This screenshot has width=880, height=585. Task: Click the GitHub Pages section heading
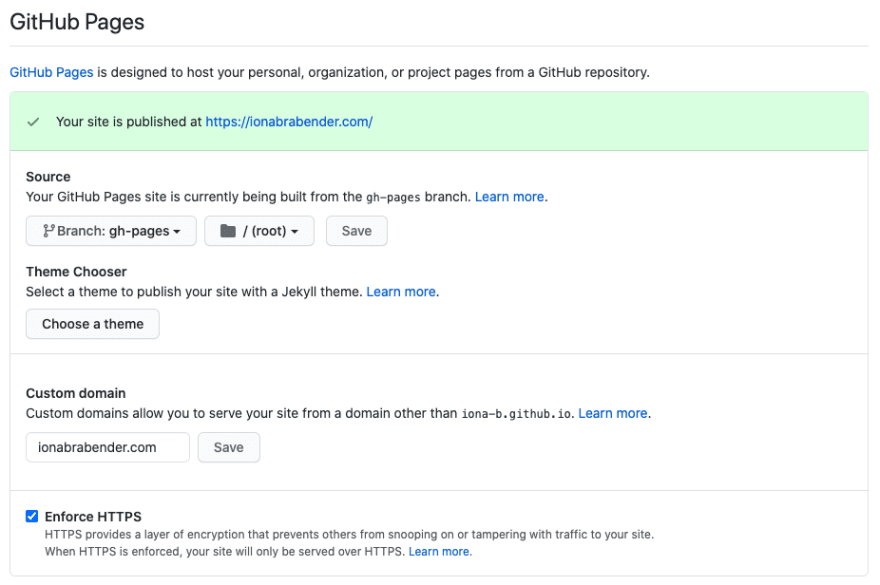[77, 22]
